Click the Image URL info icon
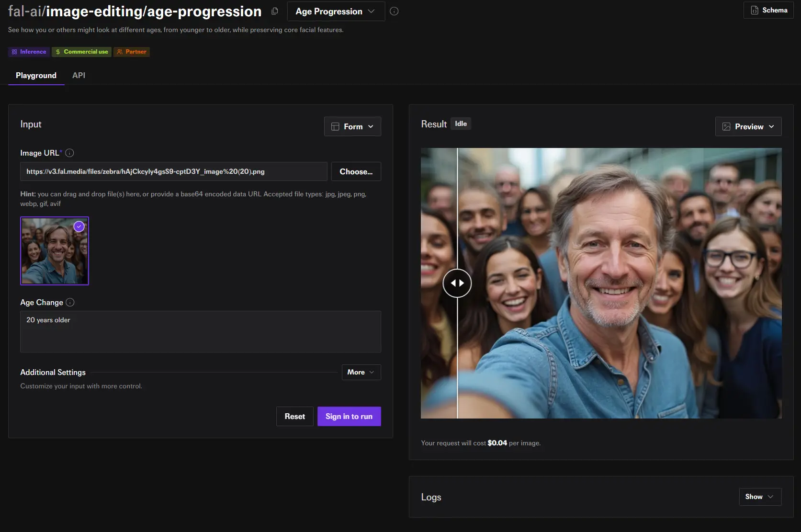801x532 pixels. click(x=69, y=153)
